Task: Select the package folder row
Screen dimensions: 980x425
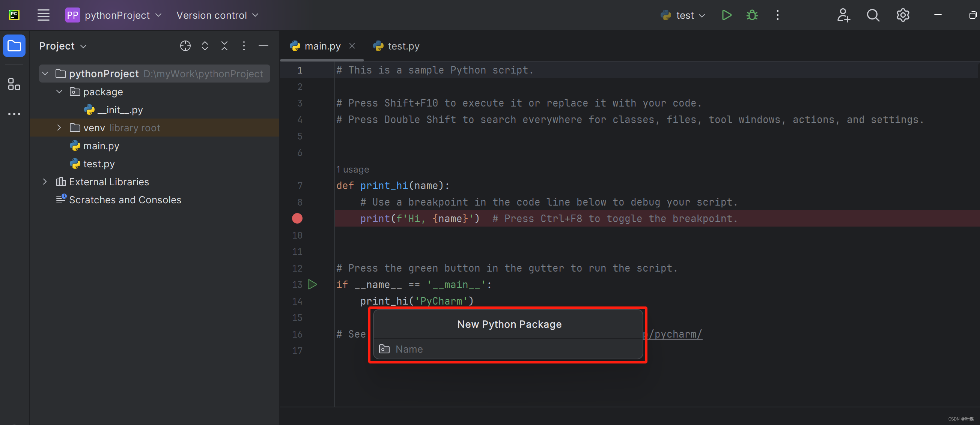Action: [x=155, y=92]
